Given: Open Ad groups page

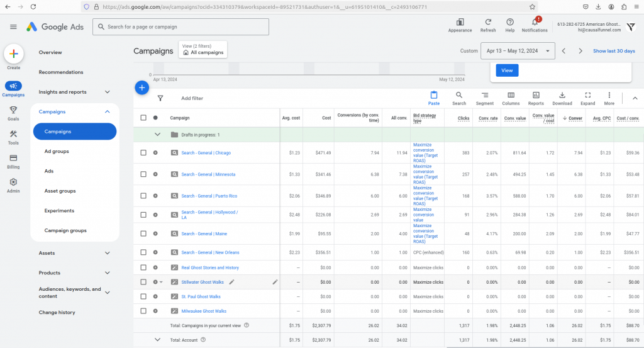Looking at the screenshot, I should click(x=57, y=151).
